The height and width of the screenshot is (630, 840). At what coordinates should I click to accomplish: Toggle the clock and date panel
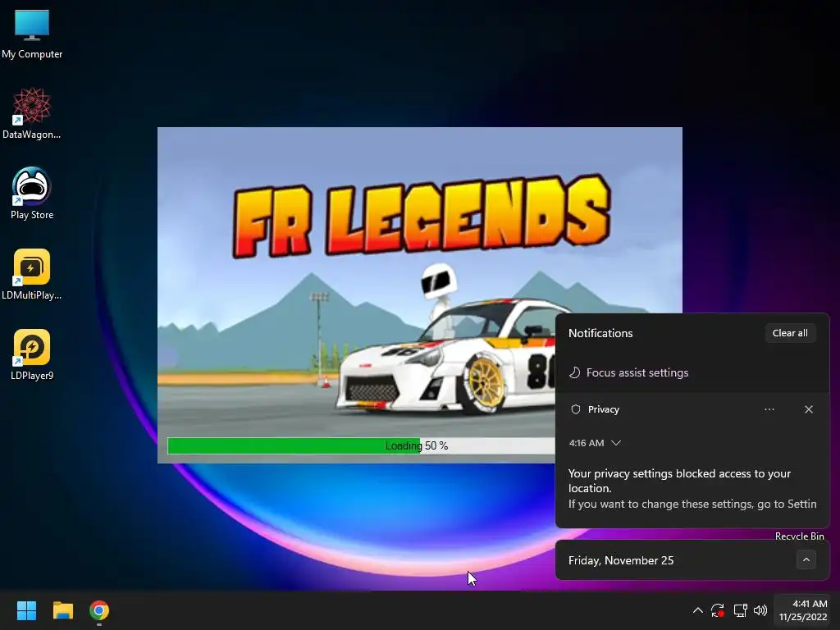802,610
